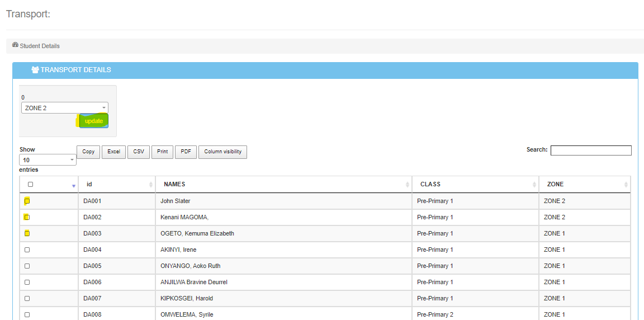Open the ZONE 2 dropdown
This screenshot has height=320, width=644.
(x=65, y=108)
